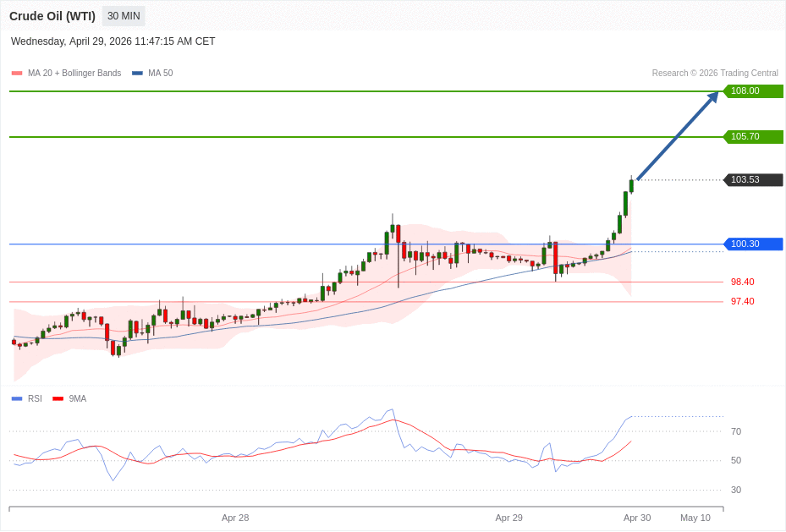Viewport: 786px width, 532px height.
Task: Toggle the 9MA legend label
Action: click(78, 398)
